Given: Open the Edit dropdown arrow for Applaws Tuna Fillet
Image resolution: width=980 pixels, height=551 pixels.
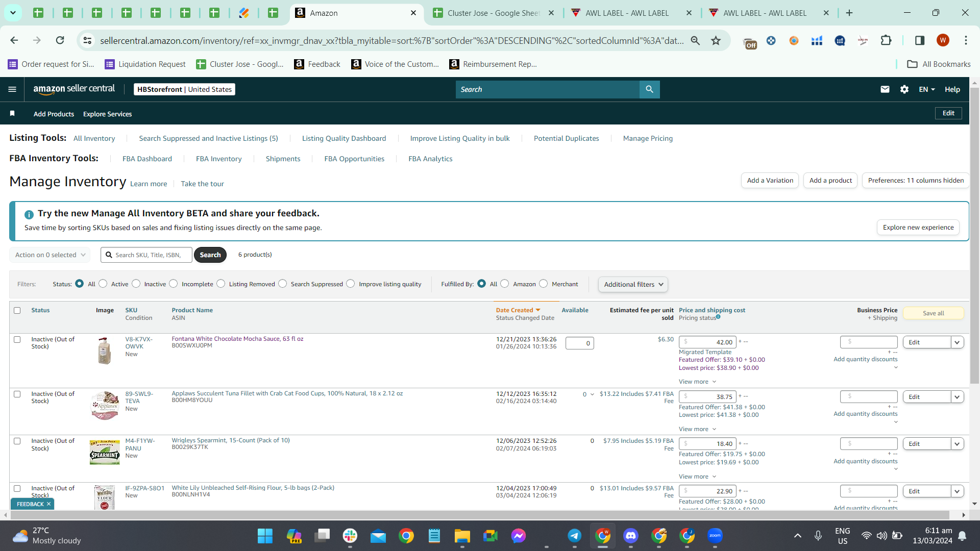Looking at the screenshot, I should pos(957,397).
